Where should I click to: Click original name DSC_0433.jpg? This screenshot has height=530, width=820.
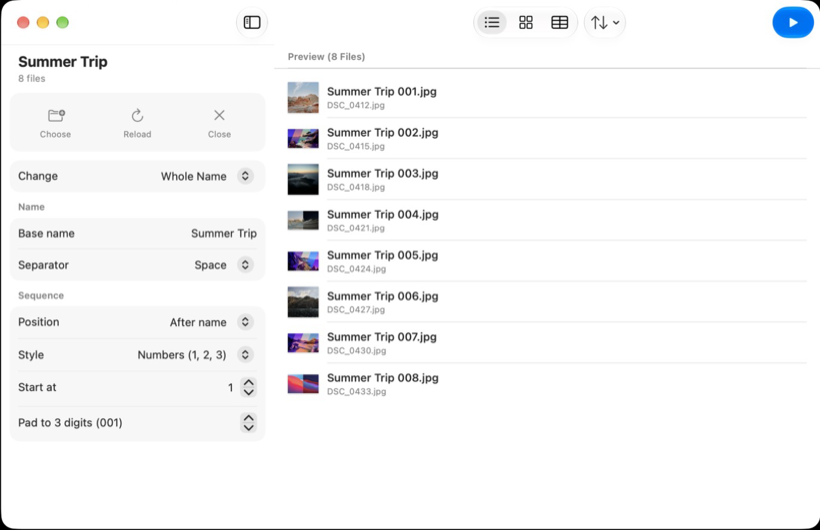(356, 391)
